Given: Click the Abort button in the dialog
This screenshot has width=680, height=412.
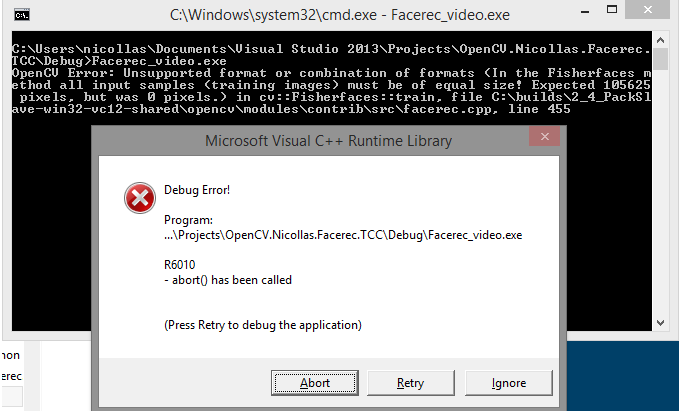Looking at the screenshot, I should (314, 383).
